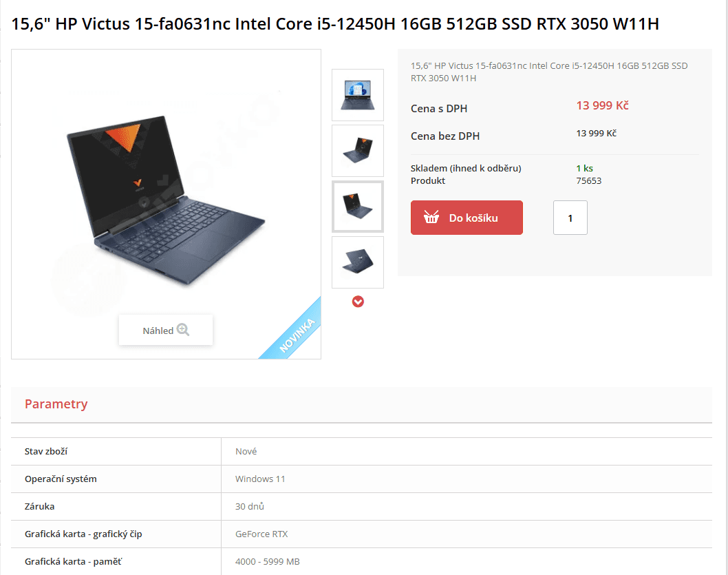
Task: Click the basket icon on Do košíku
Action: pos(431,217)
